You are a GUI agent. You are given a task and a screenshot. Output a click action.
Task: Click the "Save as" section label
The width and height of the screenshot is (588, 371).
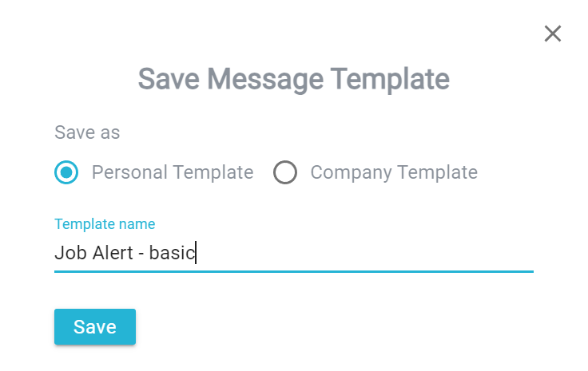[87, 132]
